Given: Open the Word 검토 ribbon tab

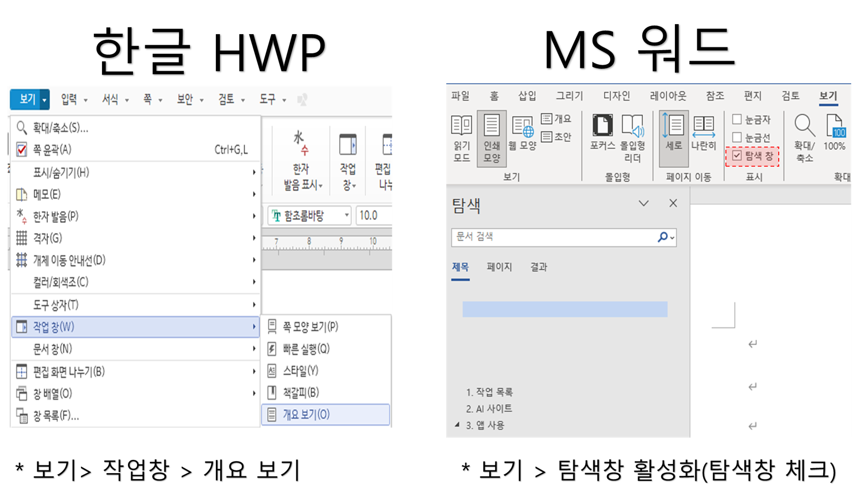Looking at the screenshot, I should [x=790, y=96].
